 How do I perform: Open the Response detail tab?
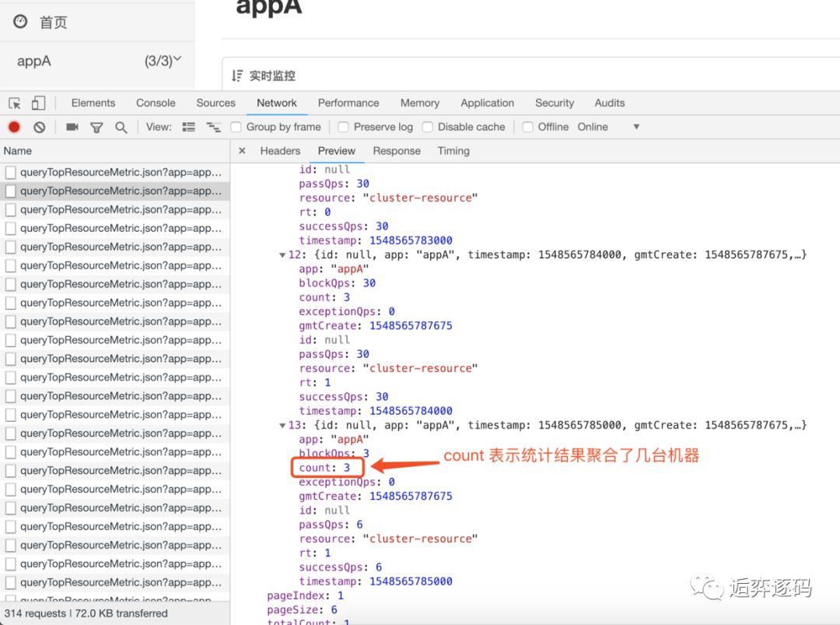[397, 151]
